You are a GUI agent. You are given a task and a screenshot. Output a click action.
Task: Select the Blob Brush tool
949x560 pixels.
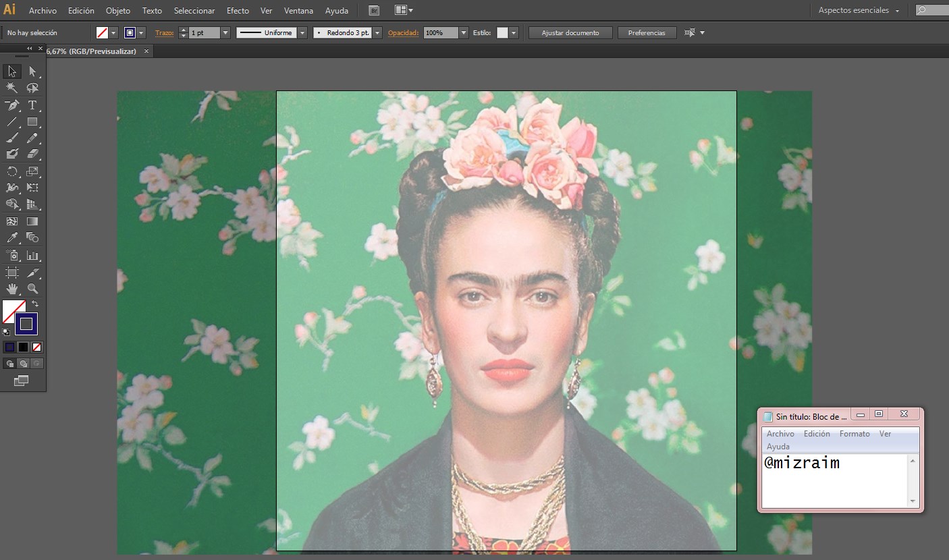[x=11, y=155]
